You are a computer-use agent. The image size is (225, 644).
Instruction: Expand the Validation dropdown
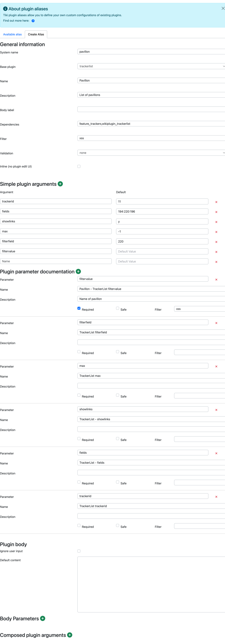click(151, 153)
